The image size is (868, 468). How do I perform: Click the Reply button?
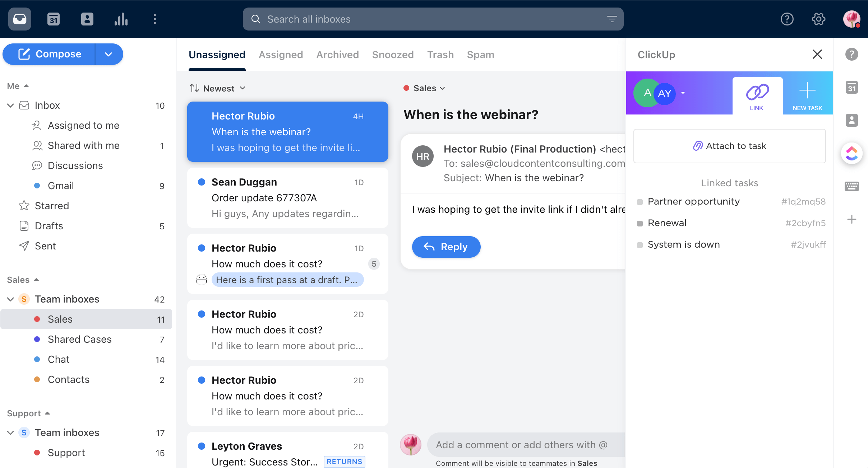pos(446,247)
